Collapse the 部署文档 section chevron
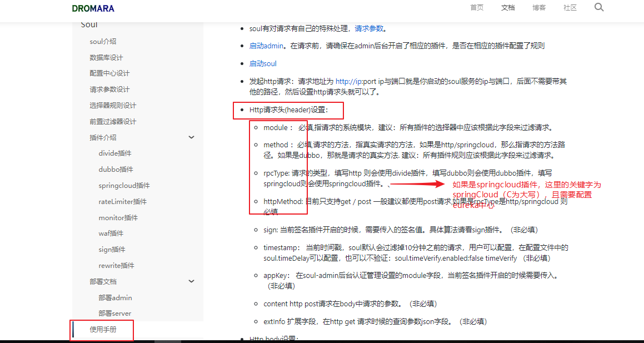644x343 pixels. click(191, 281)
